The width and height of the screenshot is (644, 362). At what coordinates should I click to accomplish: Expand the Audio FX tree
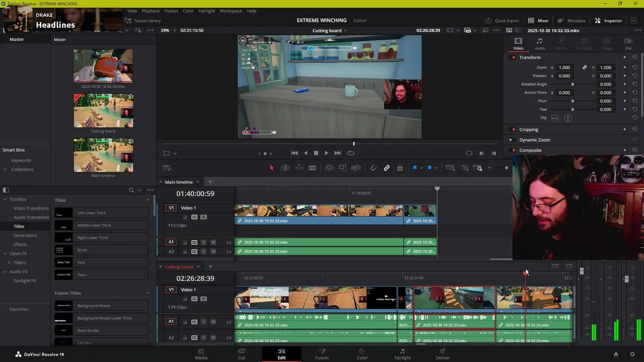click(x=5, y=272)
